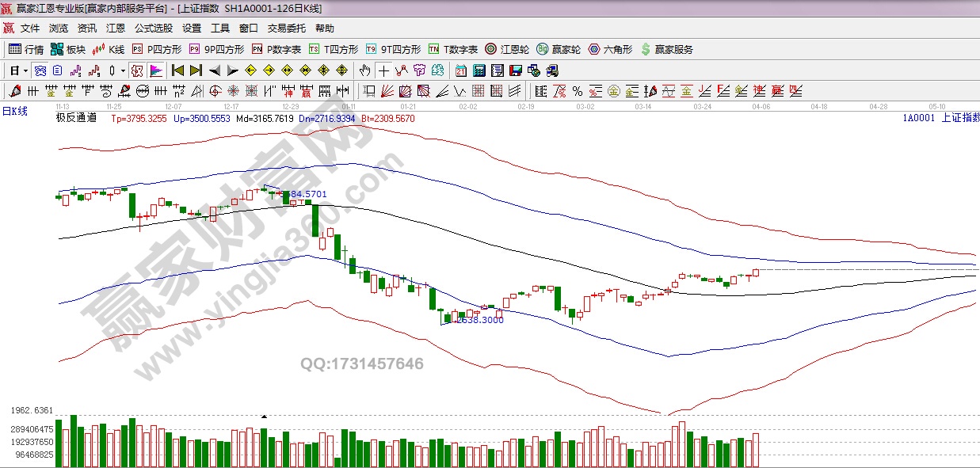Viewport: 980px width, 468px height.
Task: Click the floppy disk save icon
Action: click(x=516, y=70)
